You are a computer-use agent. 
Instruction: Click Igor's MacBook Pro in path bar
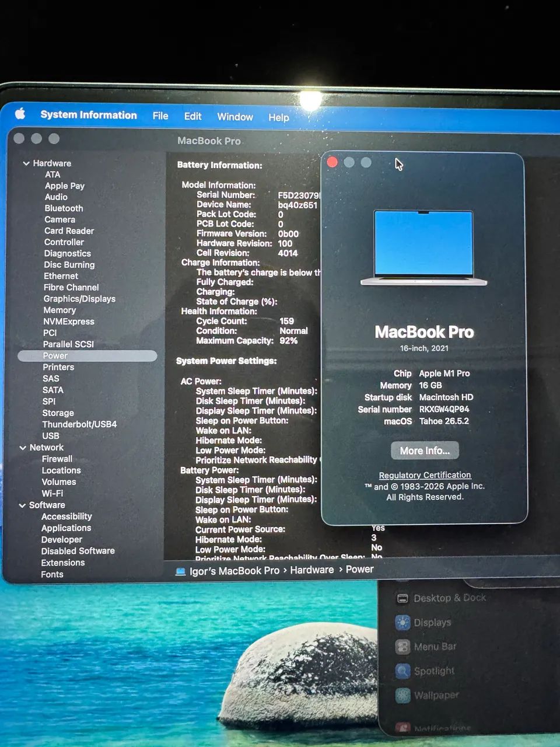pyautogui.click(x=235, y=571)
